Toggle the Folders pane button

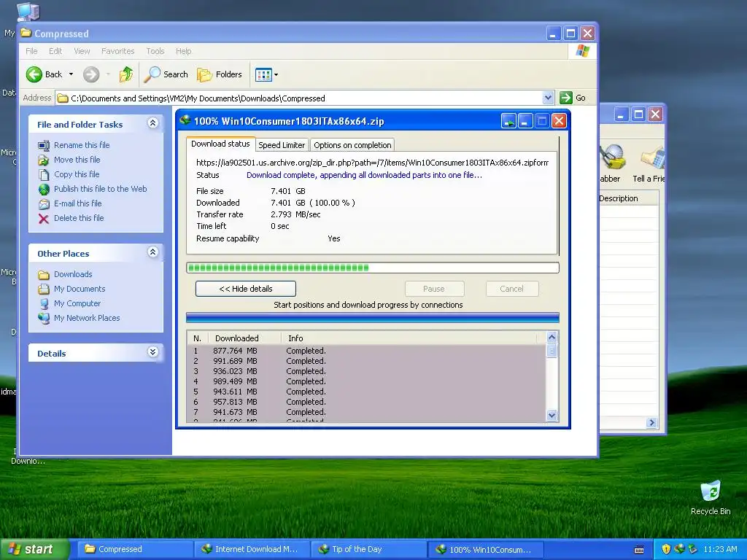coord(220,74)
